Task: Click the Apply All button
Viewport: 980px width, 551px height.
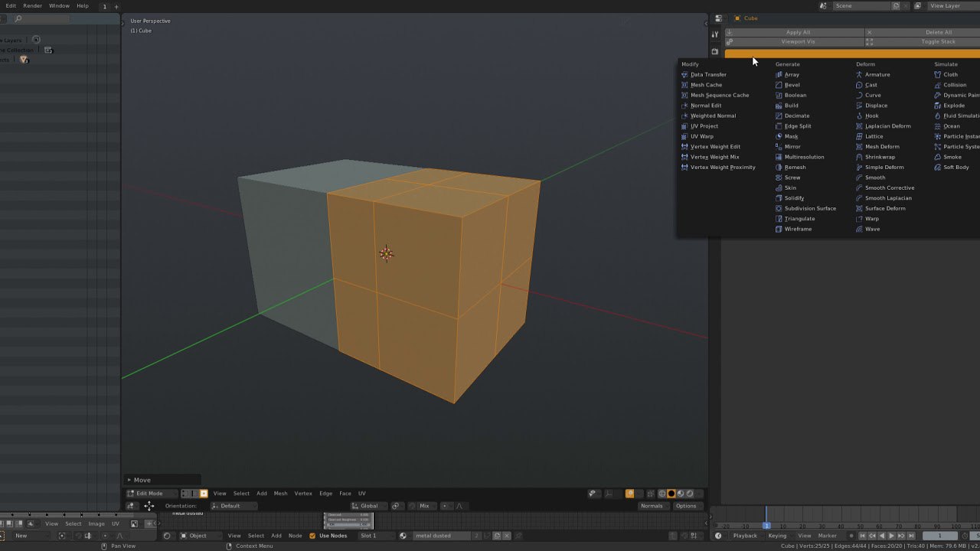Action: pyautogui.click(x=797, y=32)
